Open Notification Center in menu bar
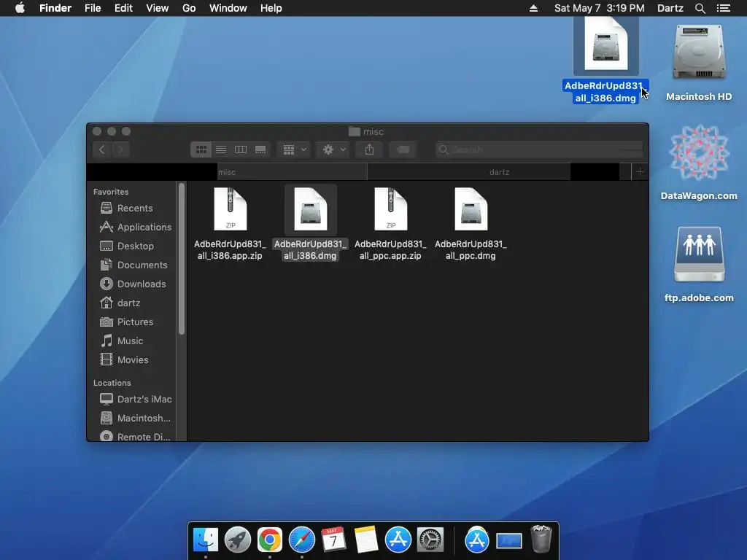 click(723, 8)
